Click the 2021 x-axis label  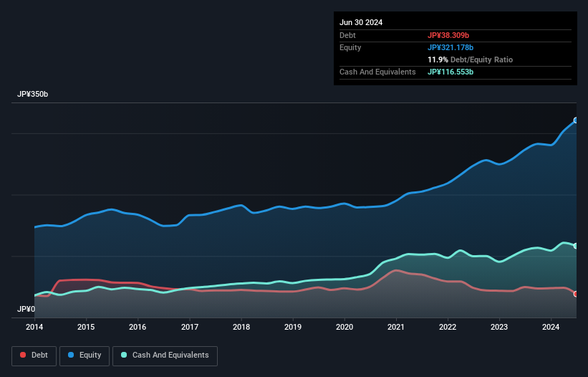[x=396, y=328]
